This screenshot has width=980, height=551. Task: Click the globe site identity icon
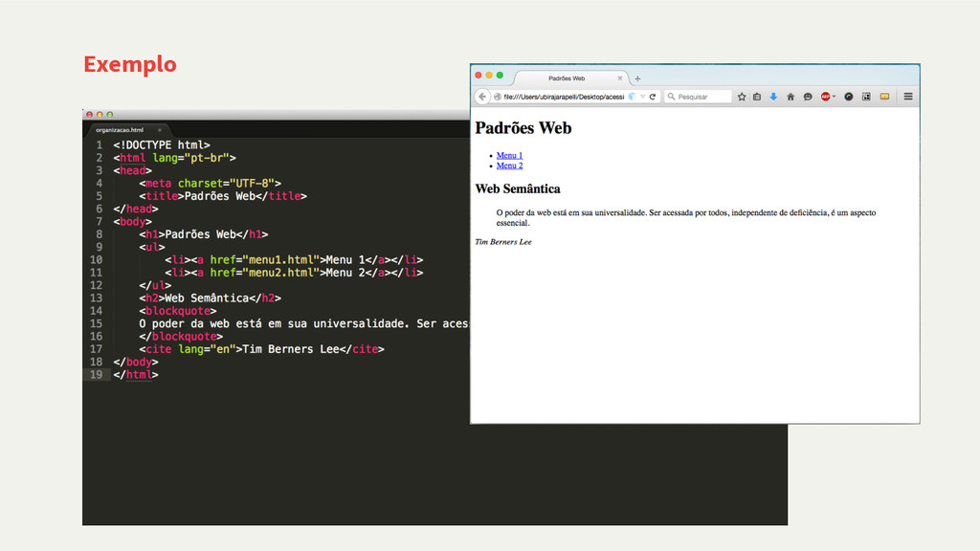coord(498,97)
